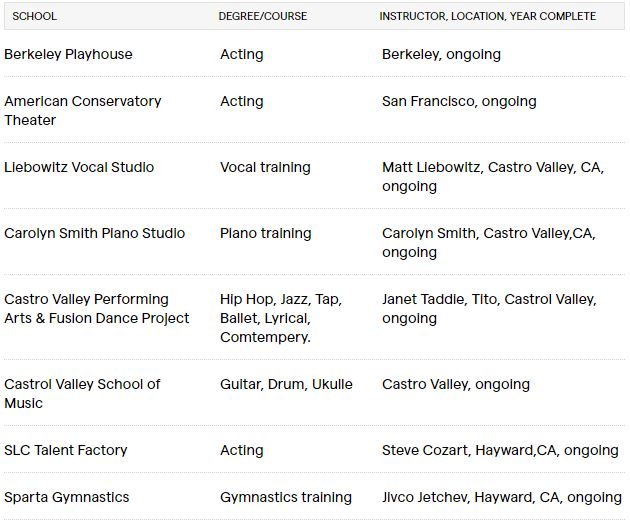Select Castrol Valley School of Music cell
Screen dimensions: 630x524
click(x=82, y=393)
